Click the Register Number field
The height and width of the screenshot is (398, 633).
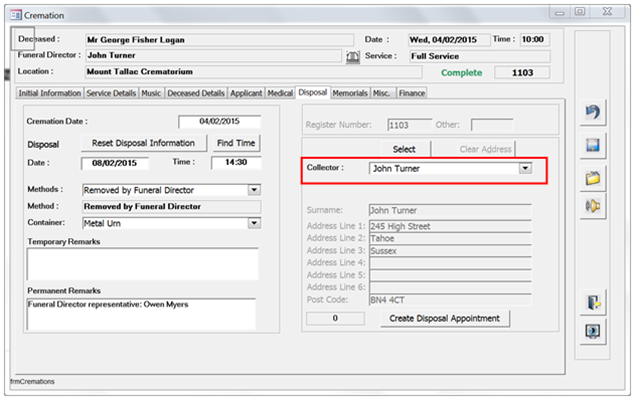409,125
